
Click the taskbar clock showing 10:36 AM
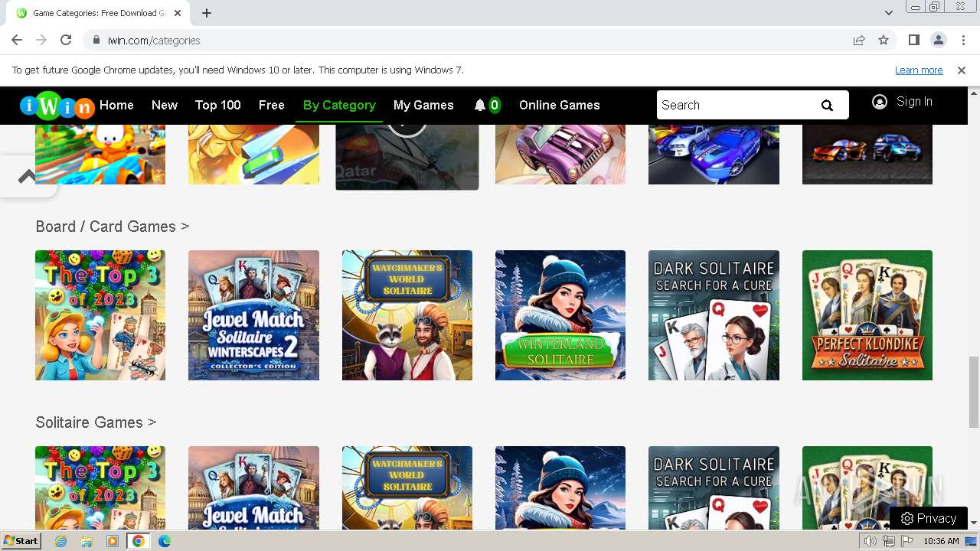(x=941, y=541)
